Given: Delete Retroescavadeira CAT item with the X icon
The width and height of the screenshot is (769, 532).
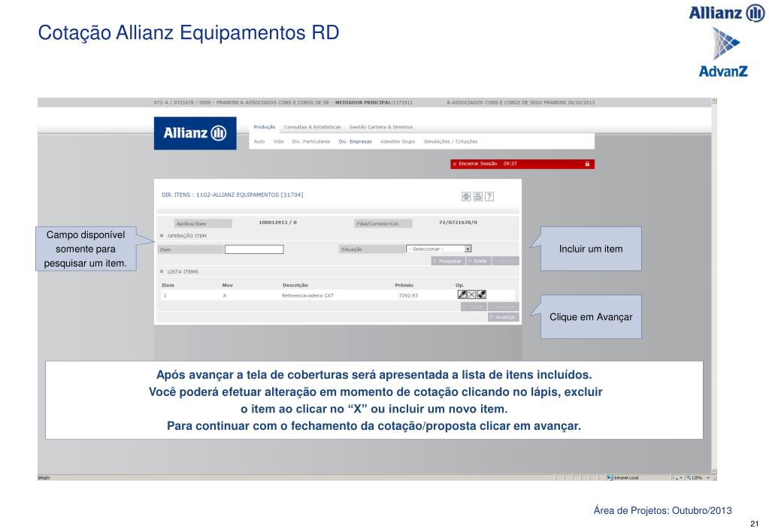Looking at the screenshot, I should tap(472, 295).
